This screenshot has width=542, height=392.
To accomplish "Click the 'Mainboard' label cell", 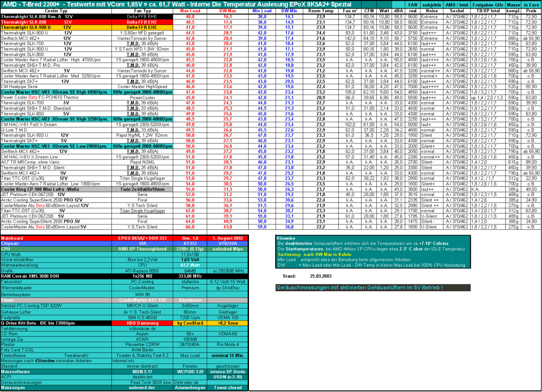I will 56,238.
